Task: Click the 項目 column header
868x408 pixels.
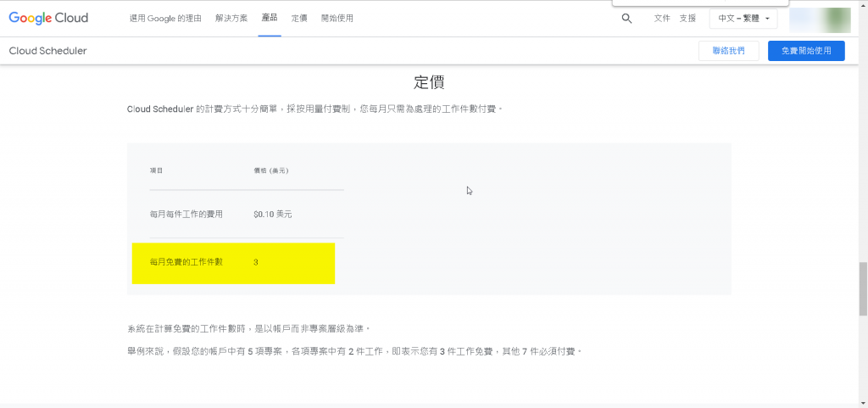Action: (x=156, y=170)
